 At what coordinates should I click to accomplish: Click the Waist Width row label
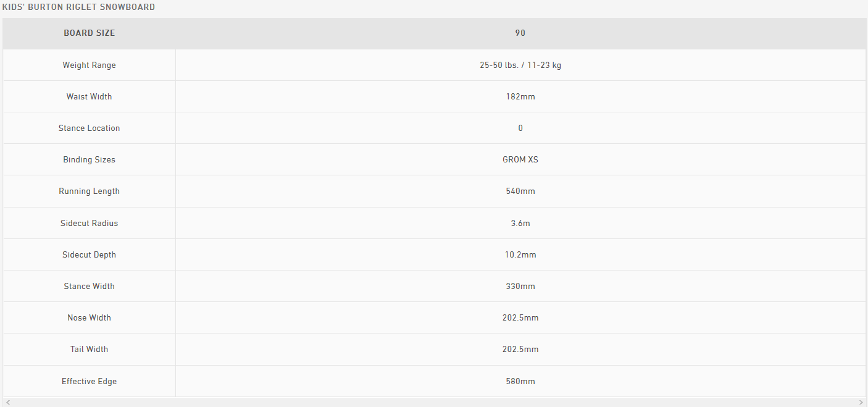pyautogui.click(x=89, y=97)
